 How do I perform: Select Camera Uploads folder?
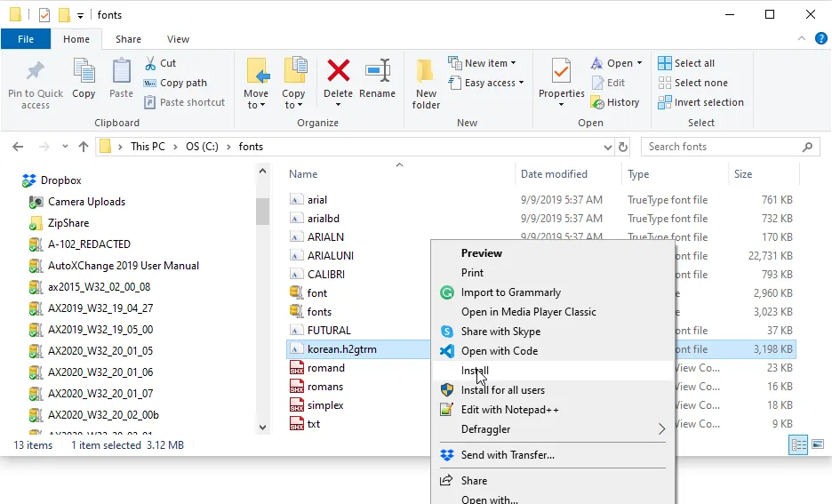(x=77, y=202)
